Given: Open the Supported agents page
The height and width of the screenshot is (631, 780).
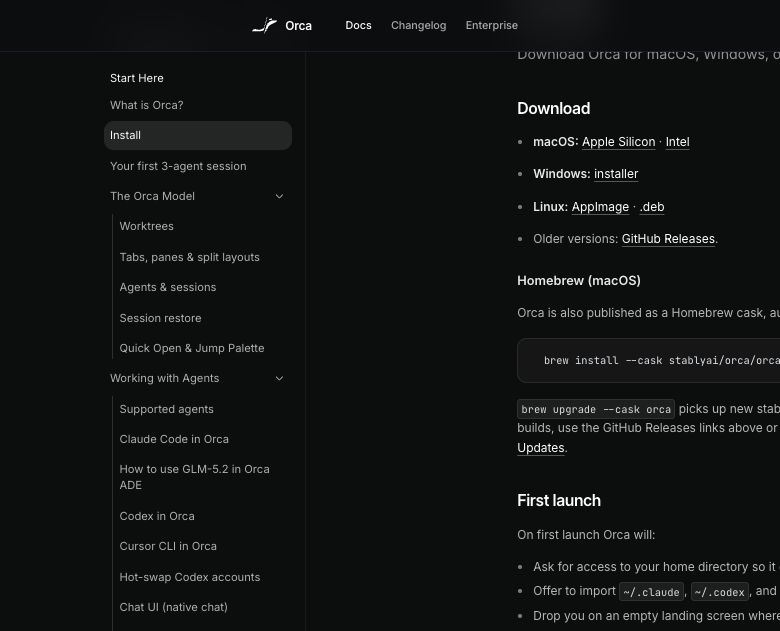Looking at the screenshot, I should [166, 409].
